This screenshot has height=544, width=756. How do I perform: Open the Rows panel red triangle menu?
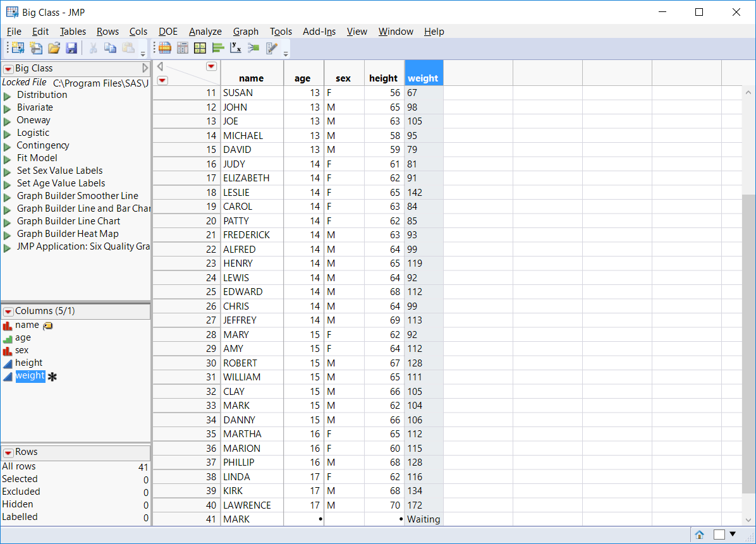coord(8,452)
